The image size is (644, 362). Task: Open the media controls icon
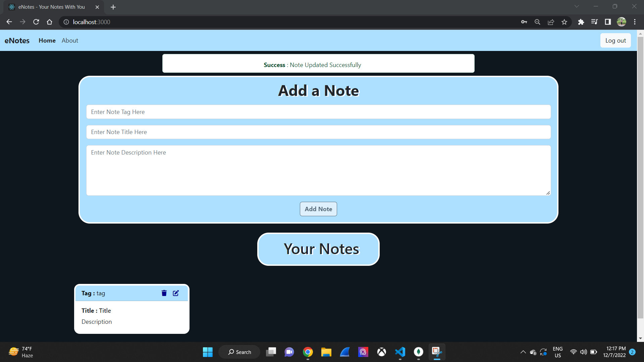pos(594,22)
